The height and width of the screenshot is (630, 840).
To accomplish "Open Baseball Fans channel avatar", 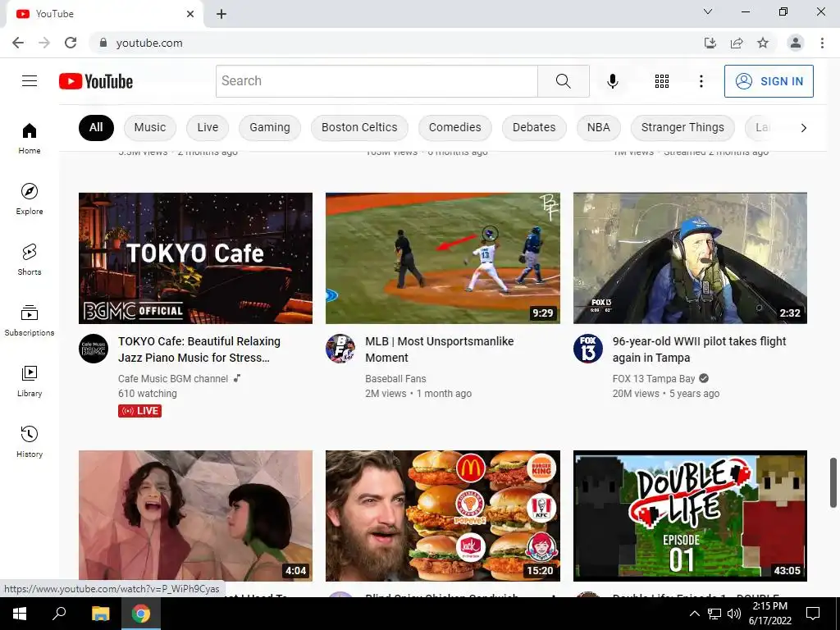I will tap(340, 349).
